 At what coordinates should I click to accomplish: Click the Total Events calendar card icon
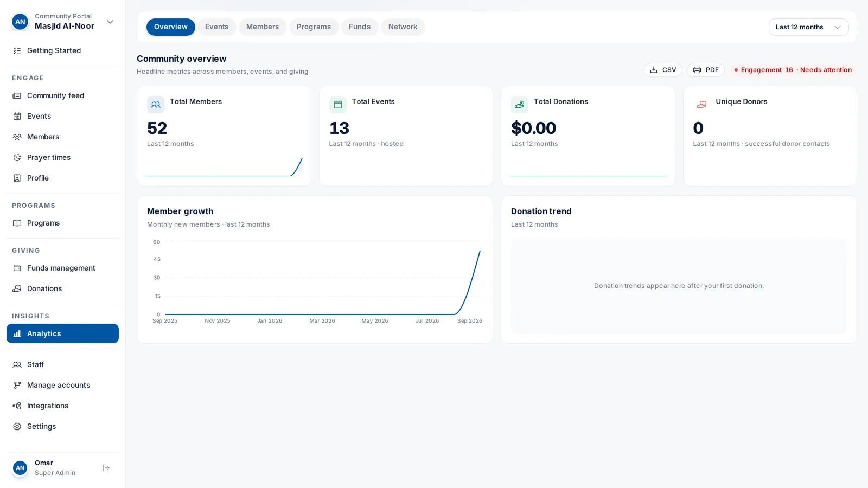coord(337,105)
